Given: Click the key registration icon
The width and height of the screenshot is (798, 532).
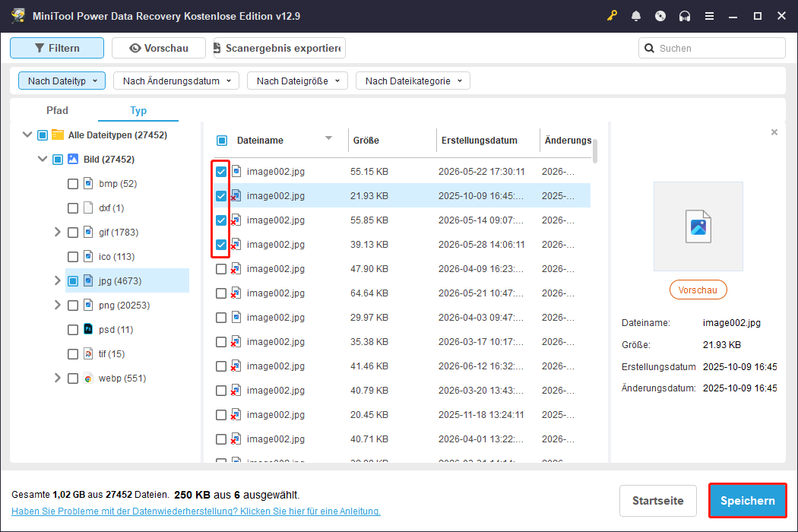Looking at the screenshot, I should click(x=612, y=16).
